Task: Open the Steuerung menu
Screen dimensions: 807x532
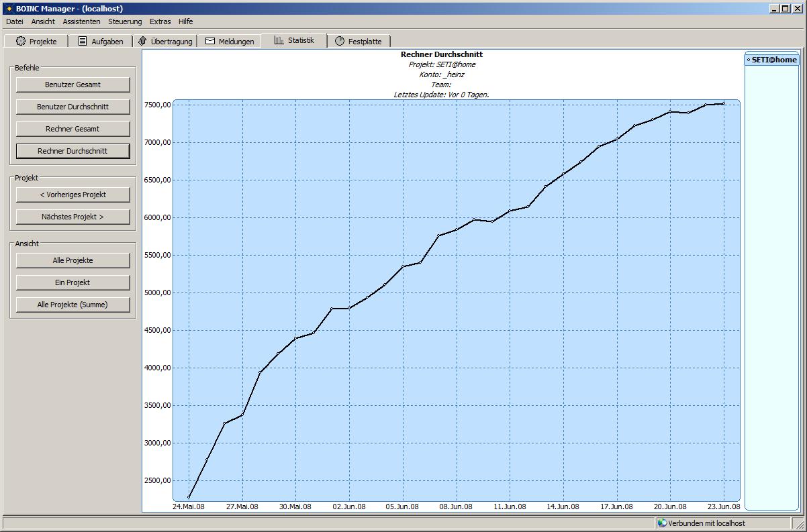Action: pyautogui.click(x=125, y=21)
